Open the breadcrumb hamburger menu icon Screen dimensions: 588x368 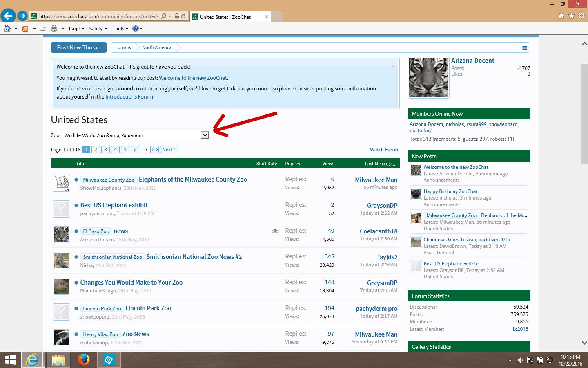click(524, 48)
